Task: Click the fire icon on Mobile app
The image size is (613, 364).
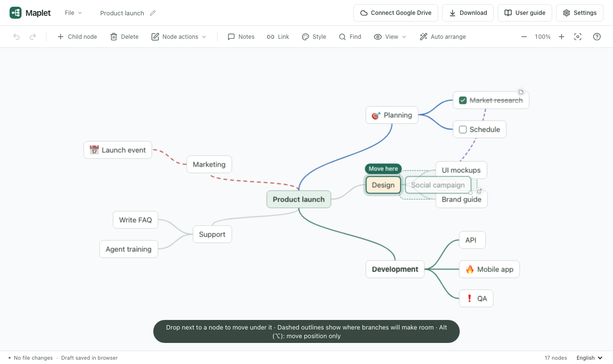Action: click(x=470, y=269)
